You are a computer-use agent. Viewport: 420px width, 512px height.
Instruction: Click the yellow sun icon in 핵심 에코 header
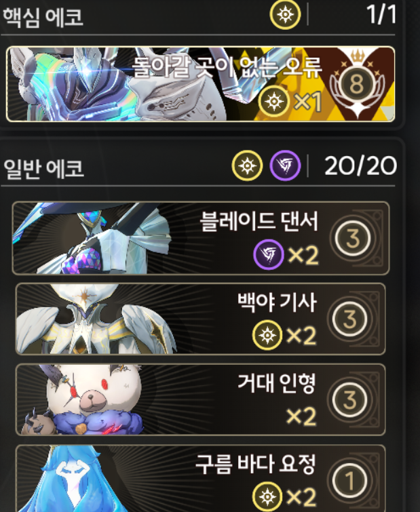285,15
